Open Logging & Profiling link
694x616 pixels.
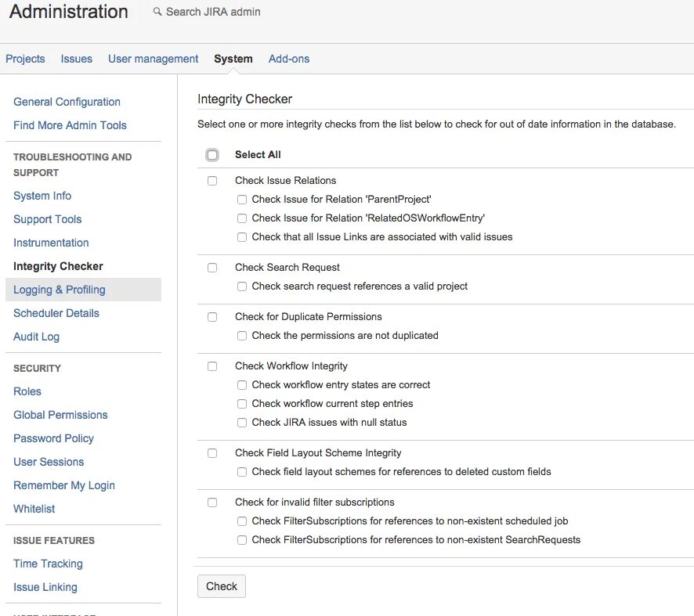(60, 290)
